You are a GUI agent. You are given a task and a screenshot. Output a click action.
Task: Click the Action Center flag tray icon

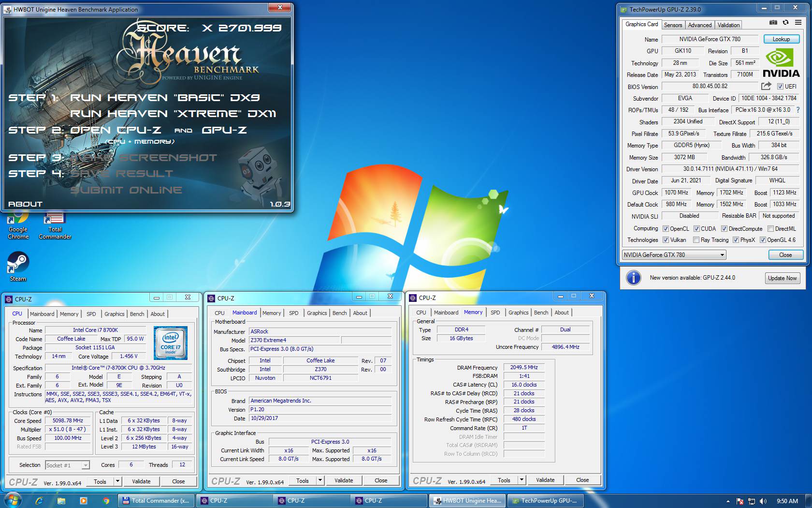point(740,501)
